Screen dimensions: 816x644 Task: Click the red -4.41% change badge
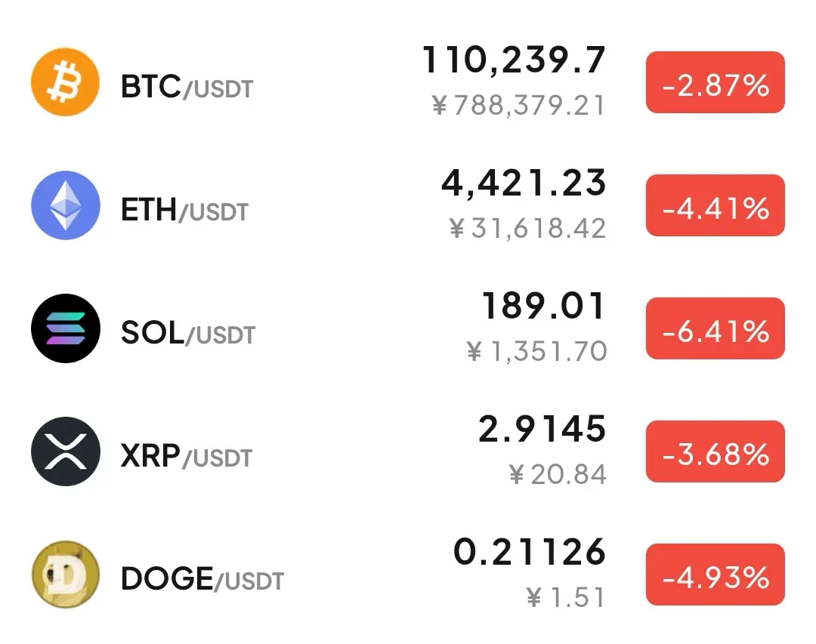715,205
